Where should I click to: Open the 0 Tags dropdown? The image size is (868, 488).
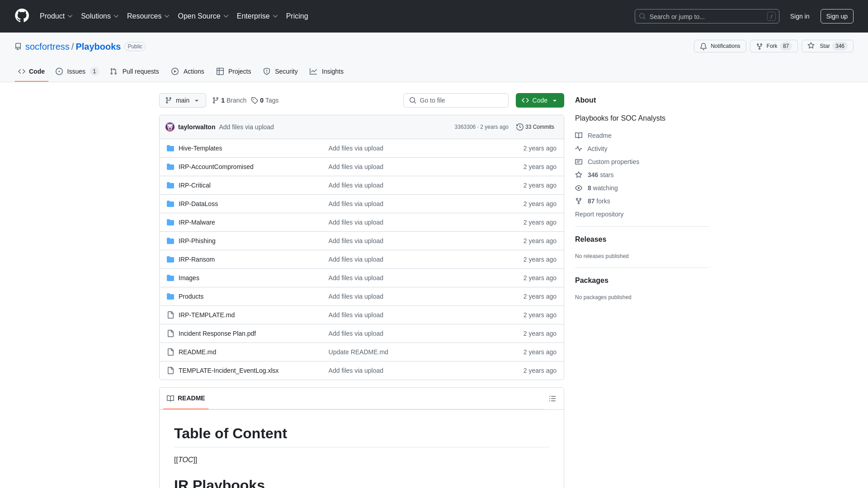tap(264, 100)
